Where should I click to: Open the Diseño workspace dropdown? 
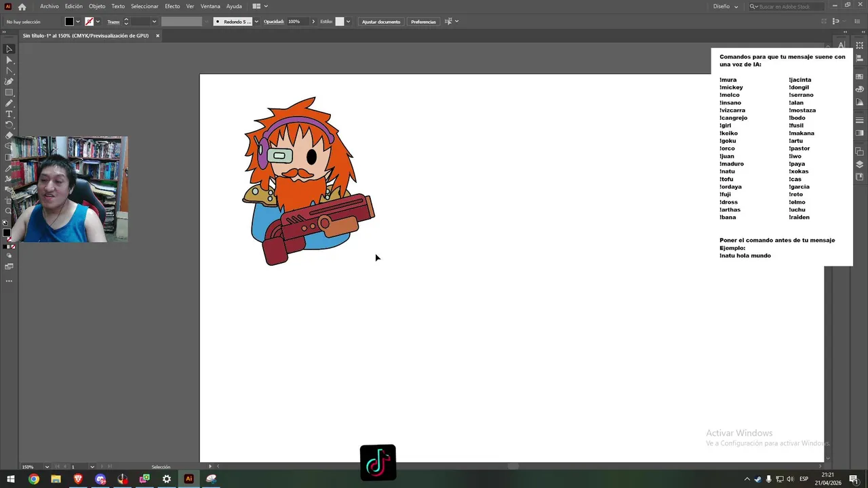[x=726, y=6]
